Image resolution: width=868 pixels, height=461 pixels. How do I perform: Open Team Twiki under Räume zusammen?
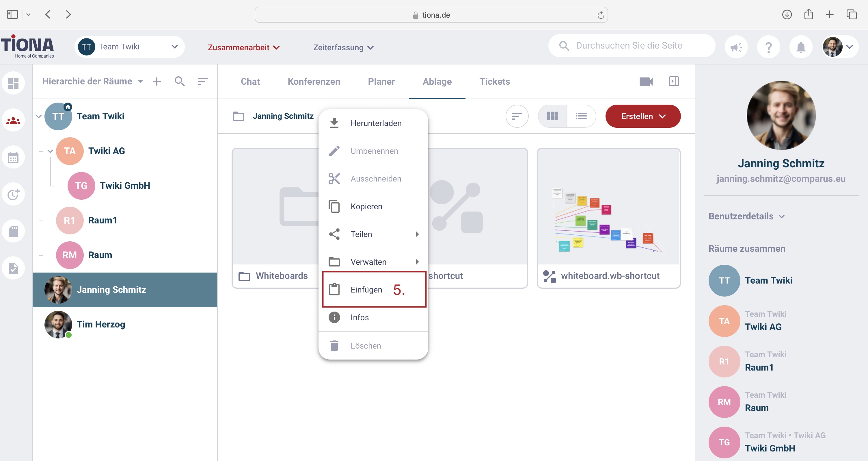pyautogui.click(x=768, y=280)
